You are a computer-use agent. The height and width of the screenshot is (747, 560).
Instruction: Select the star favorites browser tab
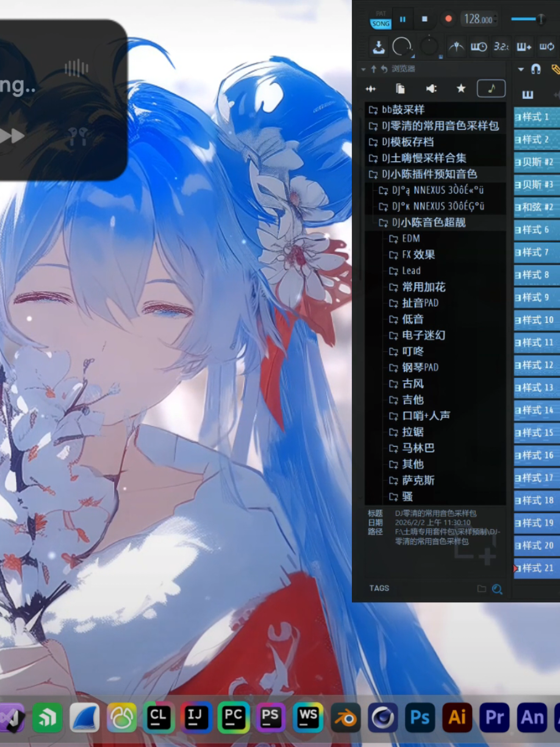pos(461,89)
